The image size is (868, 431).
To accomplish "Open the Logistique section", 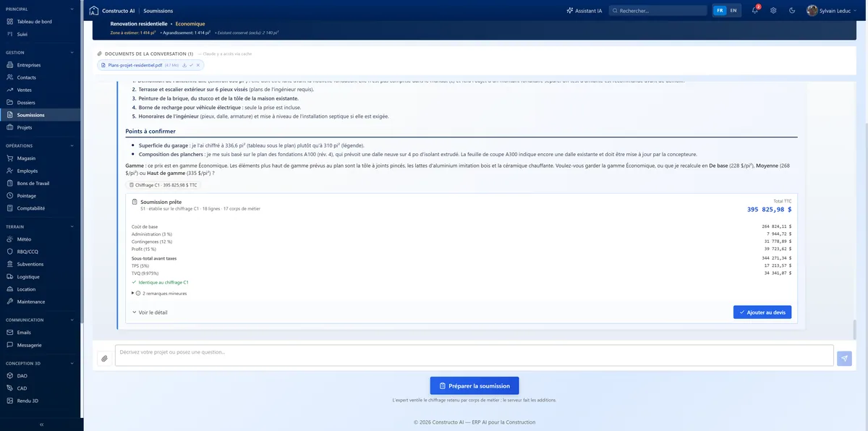I will pos(41,277).
